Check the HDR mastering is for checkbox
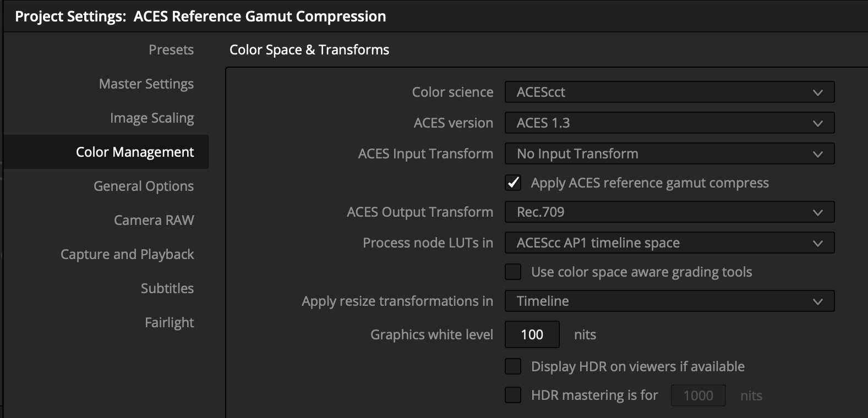Screen dimensions: 868x418 [512, 395]
